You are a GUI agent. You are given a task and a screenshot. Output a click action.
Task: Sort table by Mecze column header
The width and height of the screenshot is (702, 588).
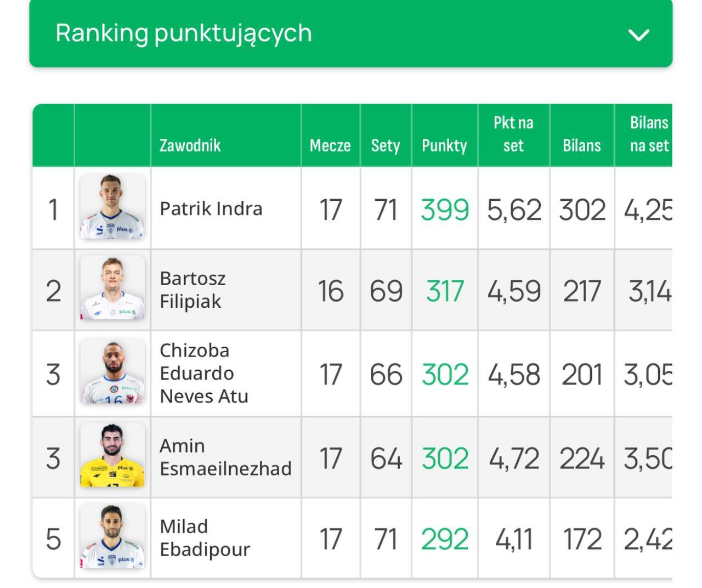[x=330, y=145]
